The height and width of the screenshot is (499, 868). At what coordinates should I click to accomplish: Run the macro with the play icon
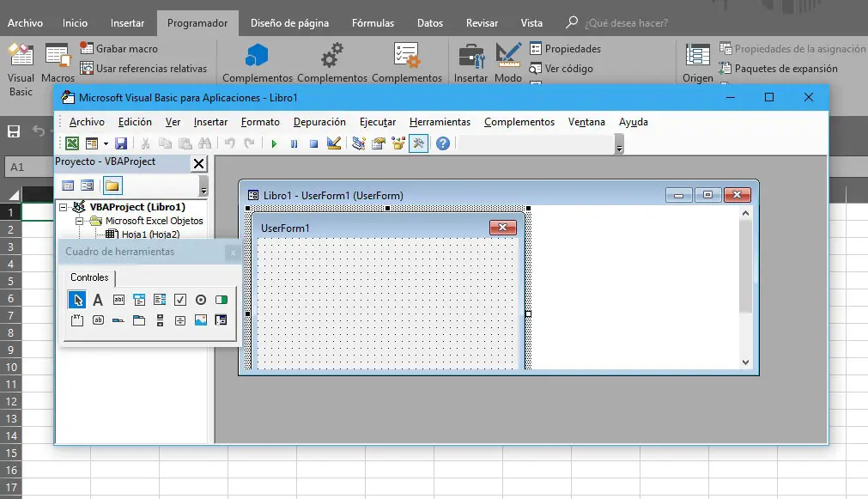(x=274, y=144)
